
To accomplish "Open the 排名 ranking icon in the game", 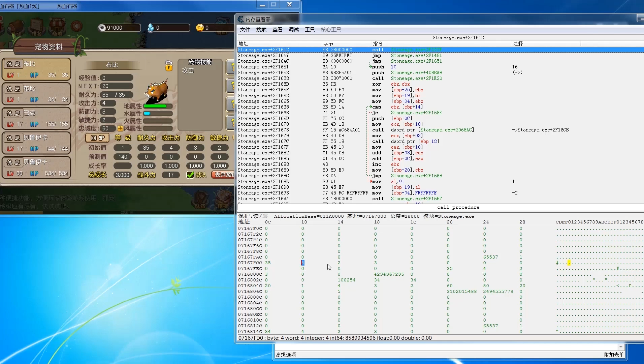I will point(37,27).
